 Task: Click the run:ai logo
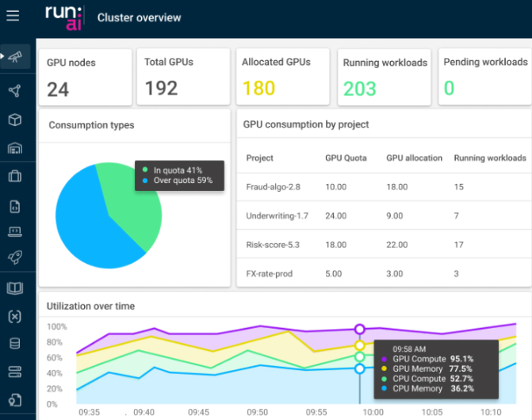coord(62,17)
